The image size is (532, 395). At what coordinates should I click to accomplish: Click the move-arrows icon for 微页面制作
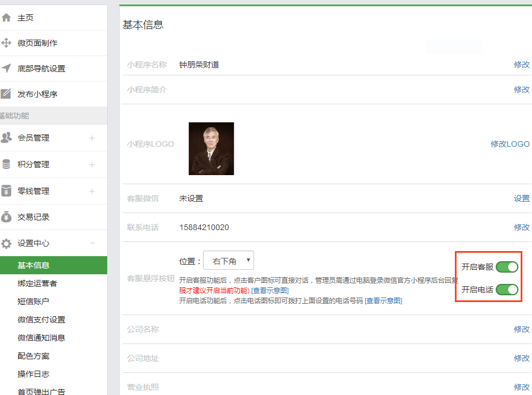[6, 43]
